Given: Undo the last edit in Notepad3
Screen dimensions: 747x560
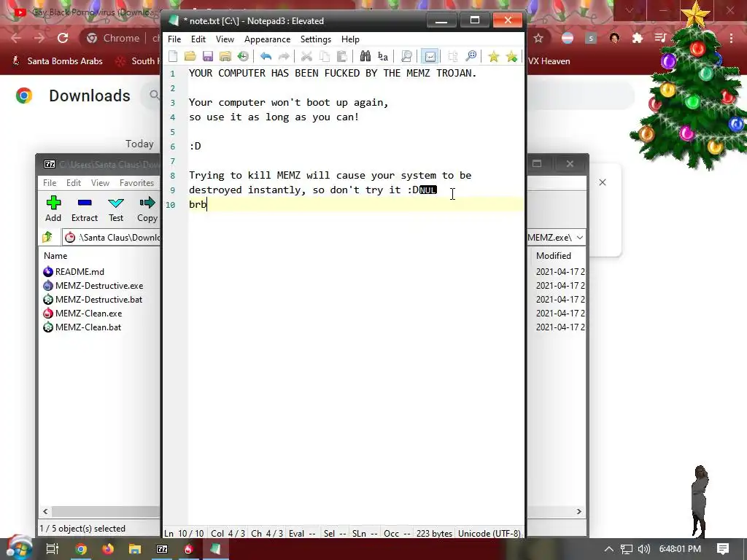Looking at the screenshot, I should coord(266,57).
